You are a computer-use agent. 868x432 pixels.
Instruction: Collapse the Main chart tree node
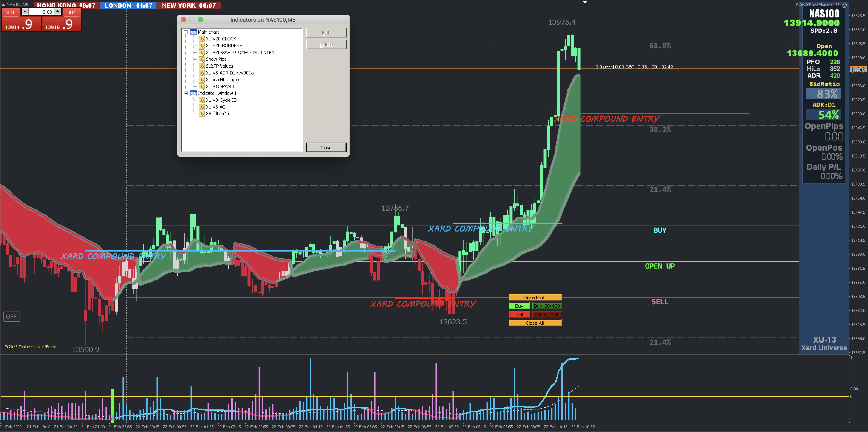(186, 32)
